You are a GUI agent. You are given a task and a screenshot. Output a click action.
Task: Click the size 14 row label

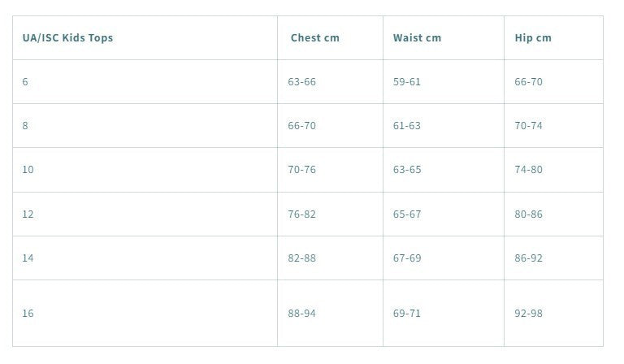point(28,258)
